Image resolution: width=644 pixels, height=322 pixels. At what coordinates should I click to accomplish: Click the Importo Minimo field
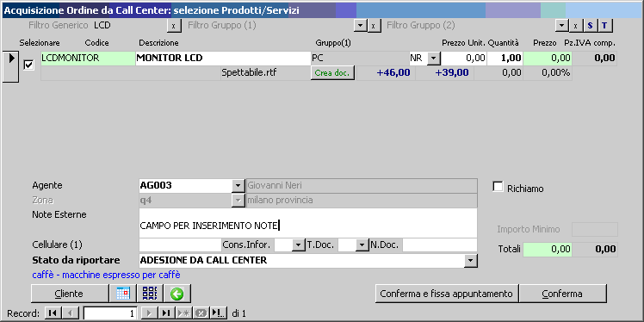(595, 230)
